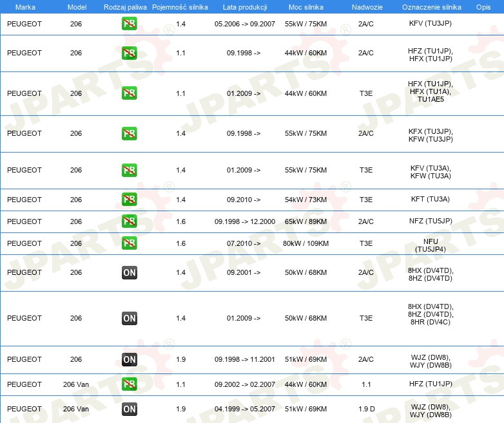Click the petrol icon in the KFX (TU3JP) row
The width and height of the screenshot is (504, 423).
click(x=129, y=134)
